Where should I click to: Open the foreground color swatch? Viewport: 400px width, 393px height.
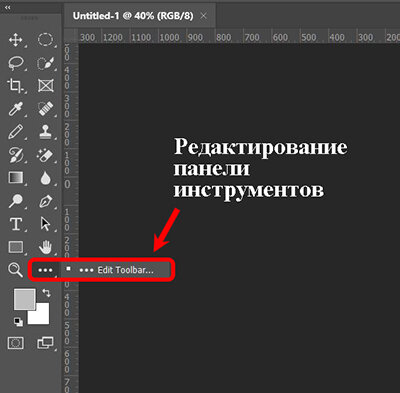coord(24,299)
